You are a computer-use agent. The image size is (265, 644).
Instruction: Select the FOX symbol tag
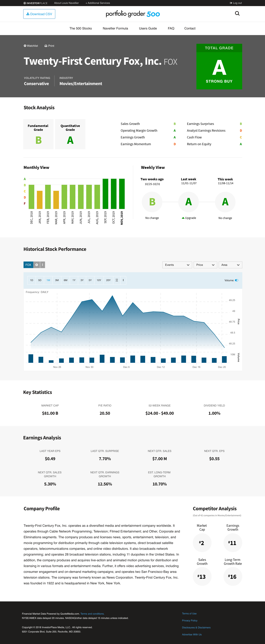28,265
